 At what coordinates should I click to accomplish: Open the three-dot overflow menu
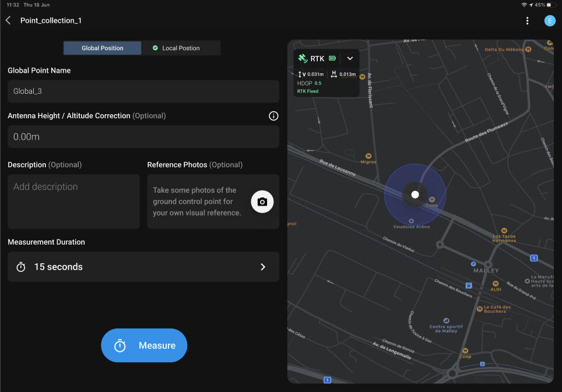[528, 20]
